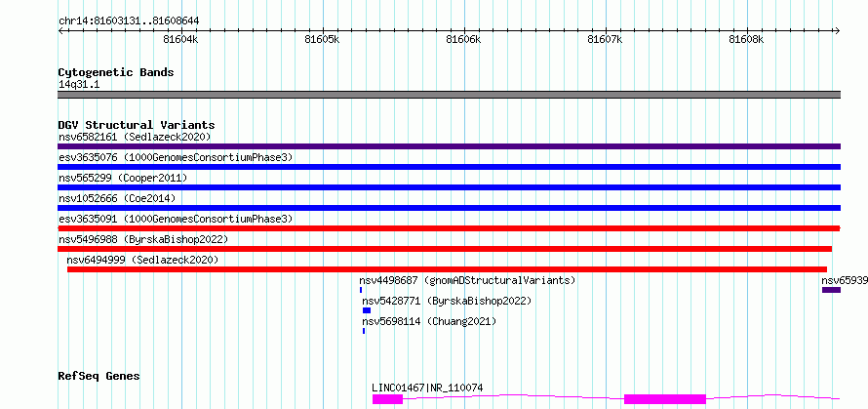Open the nsv4498687 (gnomADStructuralVariants) label

467,280
